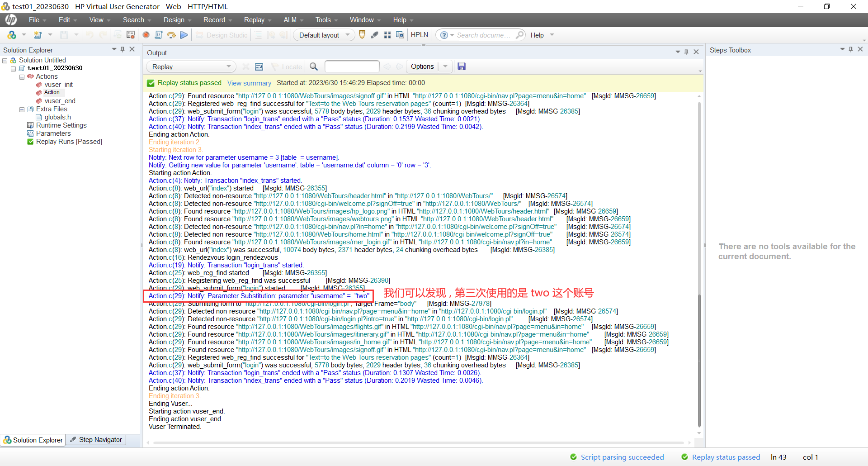Click the save output floppy disk icon
The width and height of the screenshot is (868, 466).
(x=462, y=67)
